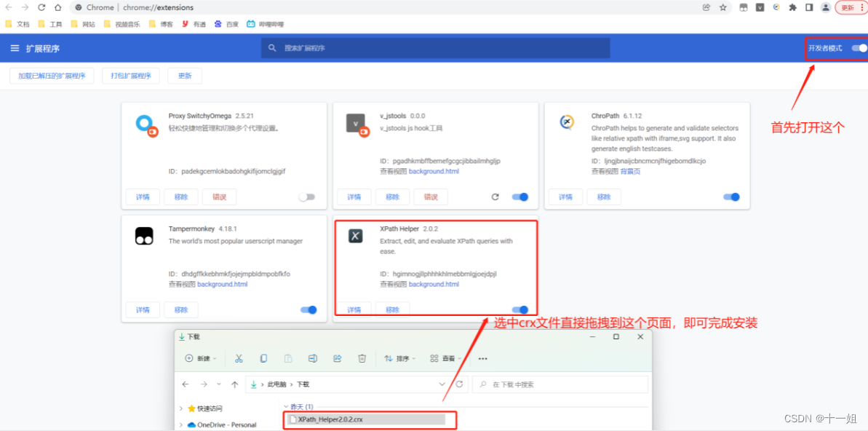The height and width of the screenshot is (431, 868).
Task: Open the 排序 sort dropdown
Action: (x=400, y=358)
